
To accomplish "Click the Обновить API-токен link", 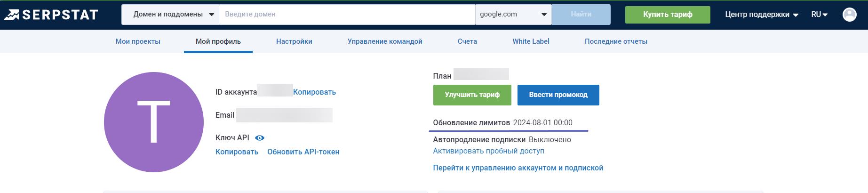I will click(303, 152).
